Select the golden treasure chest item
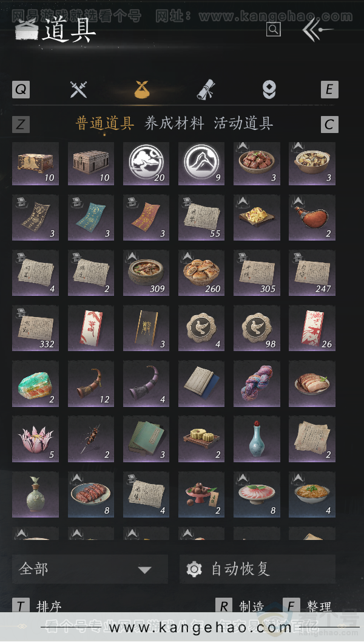This screenshot has width=364, height=642. tap(36, 164)
